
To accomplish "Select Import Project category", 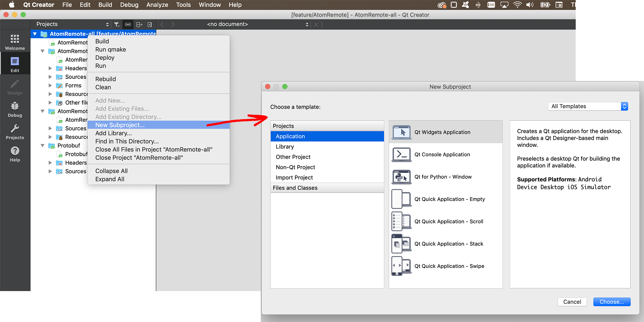I will coord(327,177).
